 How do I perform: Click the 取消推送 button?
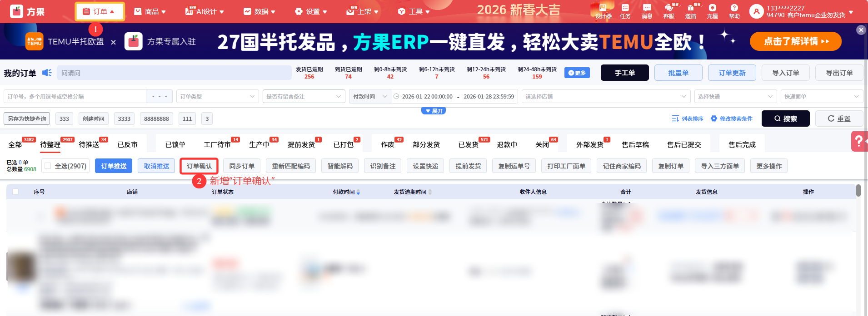tap(156, 166)
